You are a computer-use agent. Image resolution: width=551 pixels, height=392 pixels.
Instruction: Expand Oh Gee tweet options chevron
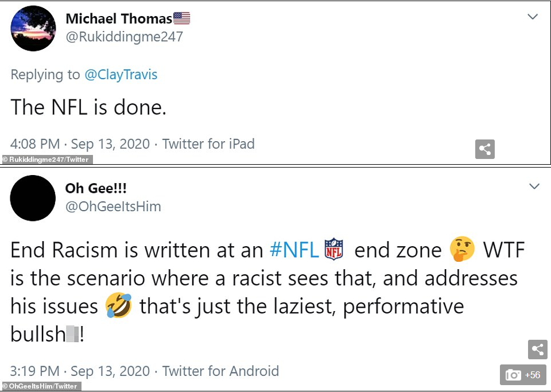click(534, 187)
